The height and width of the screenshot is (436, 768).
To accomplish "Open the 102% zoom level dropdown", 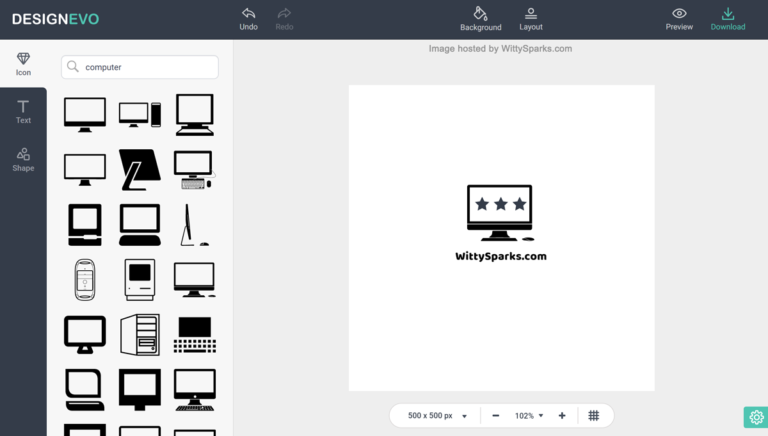I will tap(529, 415).
